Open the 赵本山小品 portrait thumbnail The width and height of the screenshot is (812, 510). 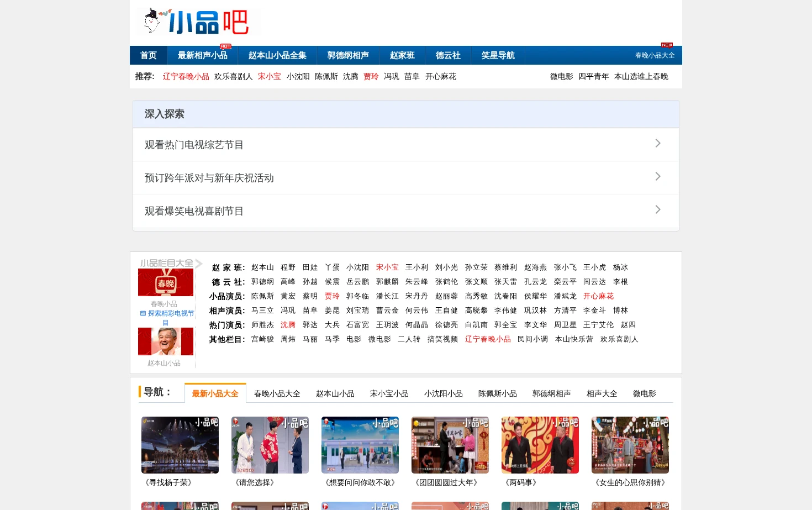(x=166, y=341)
